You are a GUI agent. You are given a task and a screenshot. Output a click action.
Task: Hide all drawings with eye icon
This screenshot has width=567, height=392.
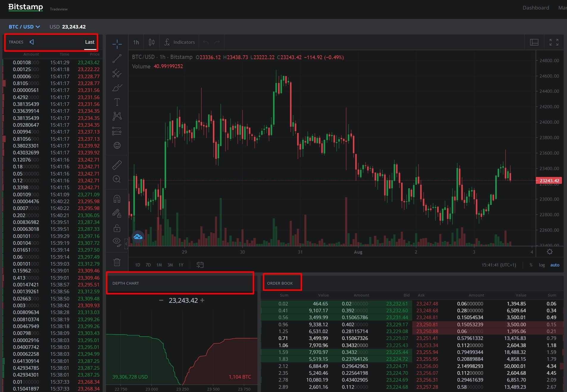[116, 241]
